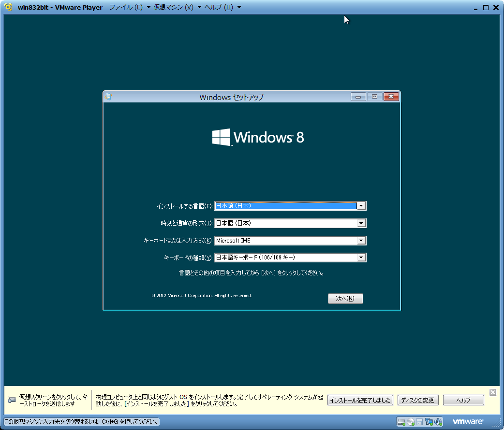Click the インストールする言語(E) label

[184, 206]
